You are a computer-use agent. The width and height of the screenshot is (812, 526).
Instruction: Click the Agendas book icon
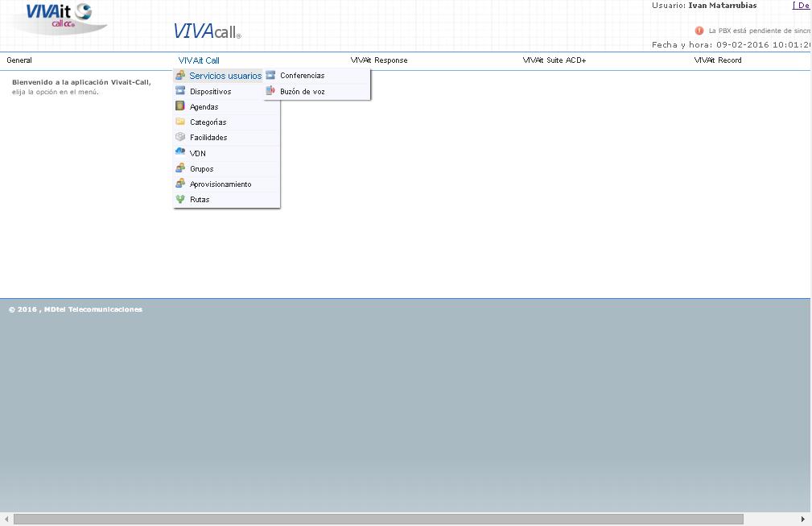click(x=180, y=106)
